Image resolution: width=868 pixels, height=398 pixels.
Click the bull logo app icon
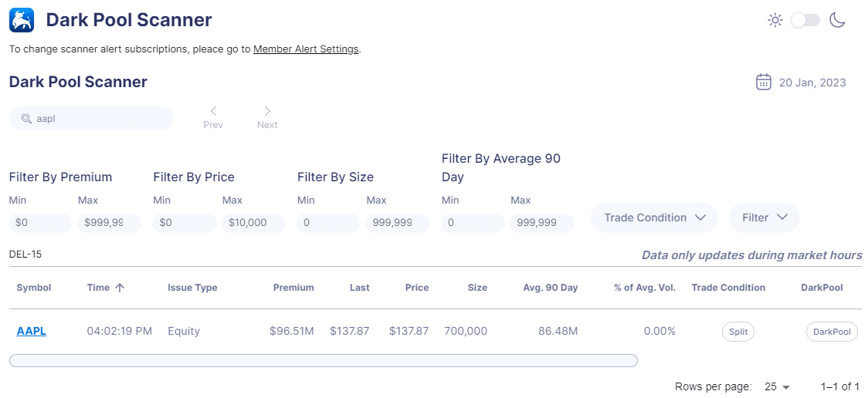pyautogui.click(x=22, y=21)
